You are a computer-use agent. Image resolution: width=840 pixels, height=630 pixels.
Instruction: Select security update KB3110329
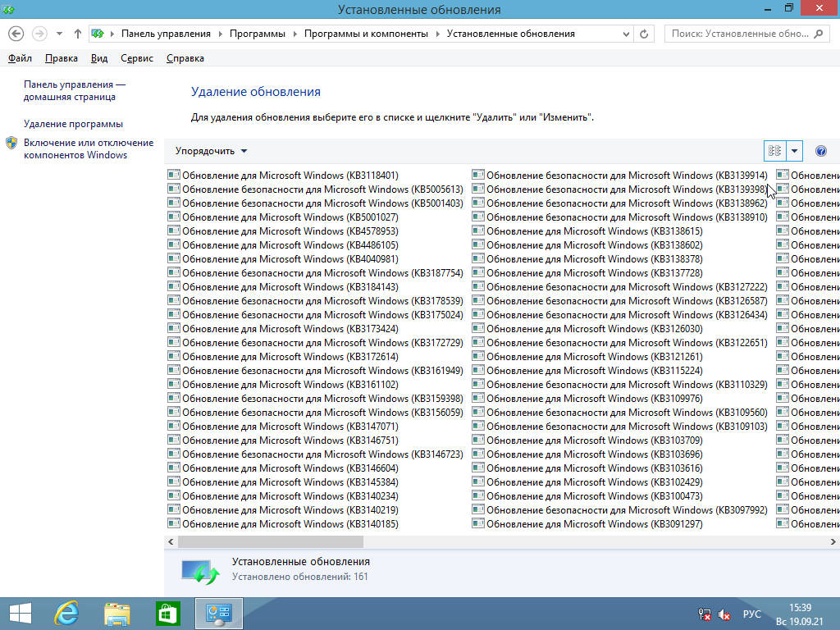(x=620, y=384)
